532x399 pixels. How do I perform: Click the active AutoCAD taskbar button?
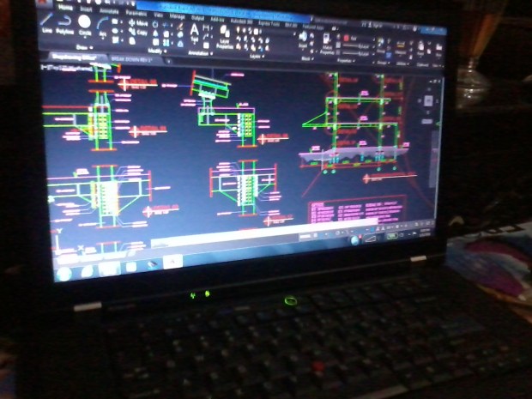pos(173,261)
